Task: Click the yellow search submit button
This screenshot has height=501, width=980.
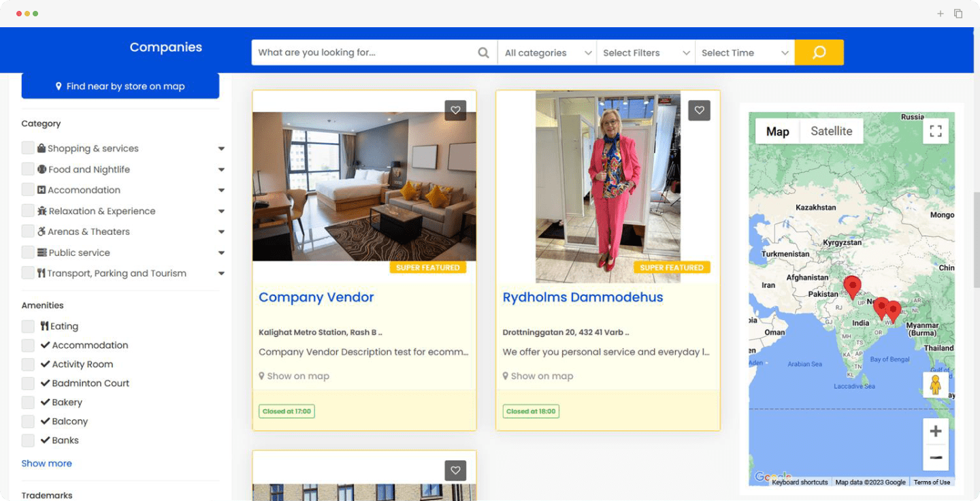Action: (819, 52)
